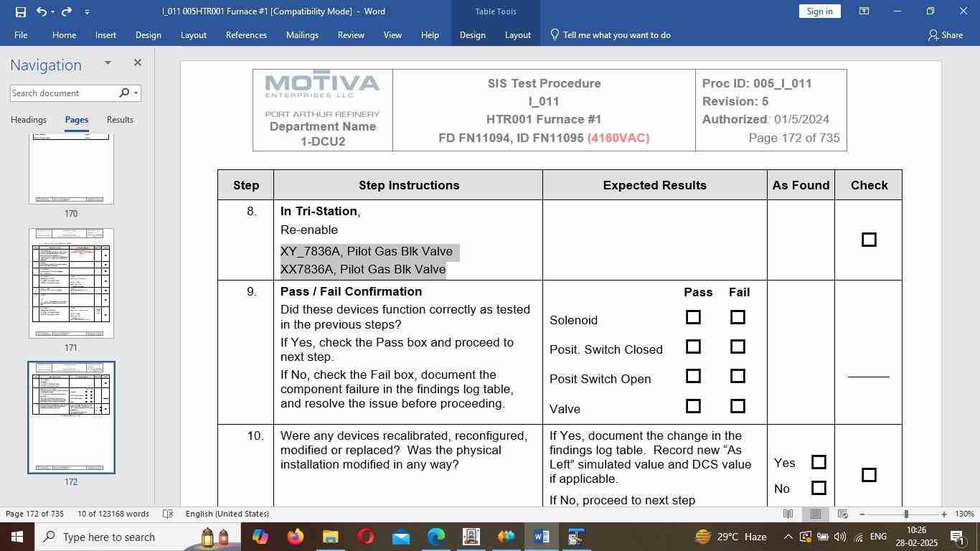
Task: Open the Windows Start menu
Action: pos(17,537)
